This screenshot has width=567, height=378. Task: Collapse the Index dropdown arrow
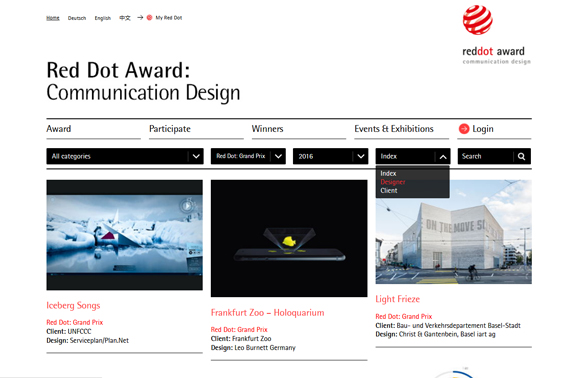(x=443, y=157)
